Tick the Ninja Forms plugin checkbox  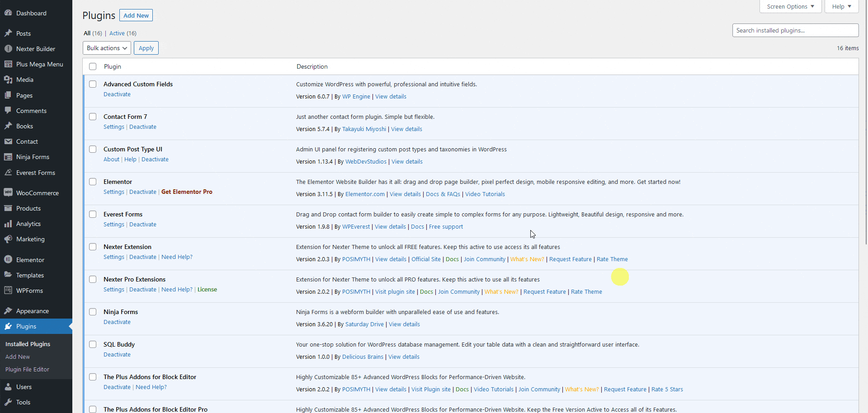pos(93,312)
